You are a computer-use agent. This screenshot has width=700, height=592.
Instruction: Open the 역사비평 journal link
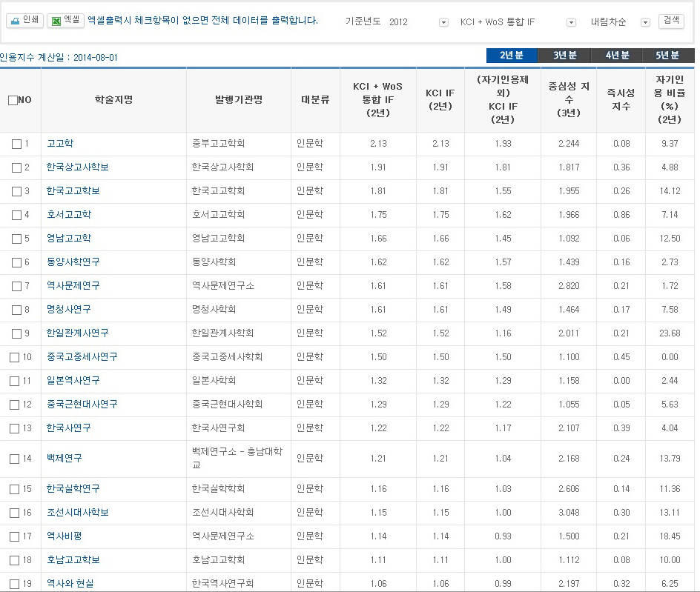pos(65,536)
